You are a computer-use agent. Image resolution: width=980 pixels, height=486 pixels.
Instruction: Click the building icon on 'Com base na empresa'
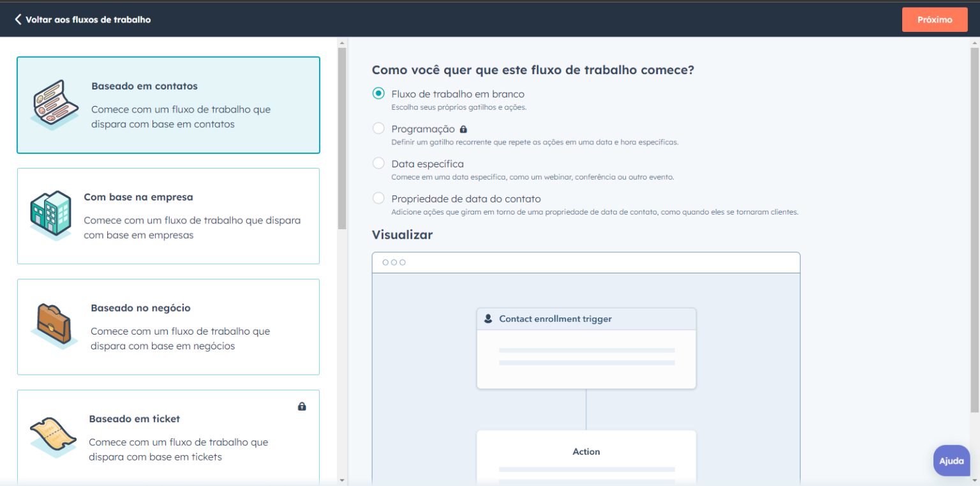point(51,215)
